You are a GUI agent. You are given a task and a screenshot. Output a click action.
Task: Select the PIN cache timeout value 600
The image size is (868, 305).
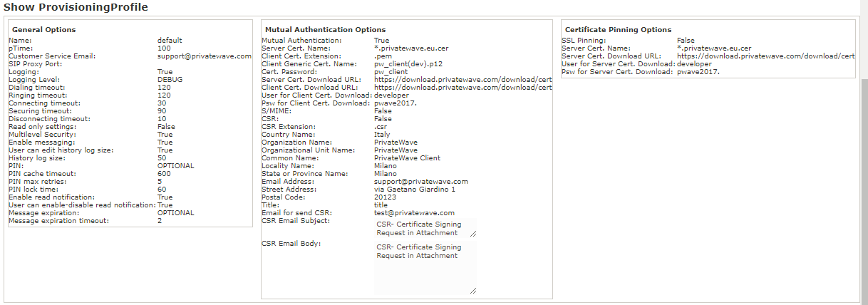(x=164, y=174)
